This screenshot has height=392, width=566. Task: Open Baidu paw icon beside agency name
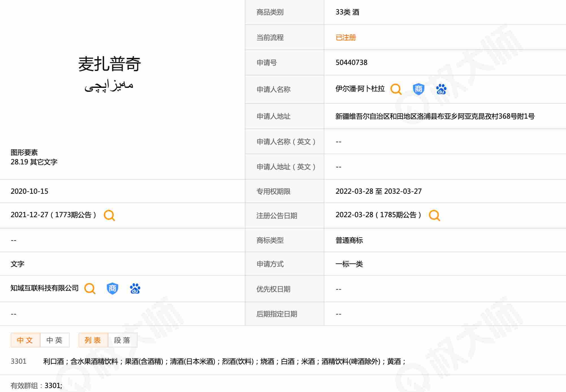coord(135,288)
